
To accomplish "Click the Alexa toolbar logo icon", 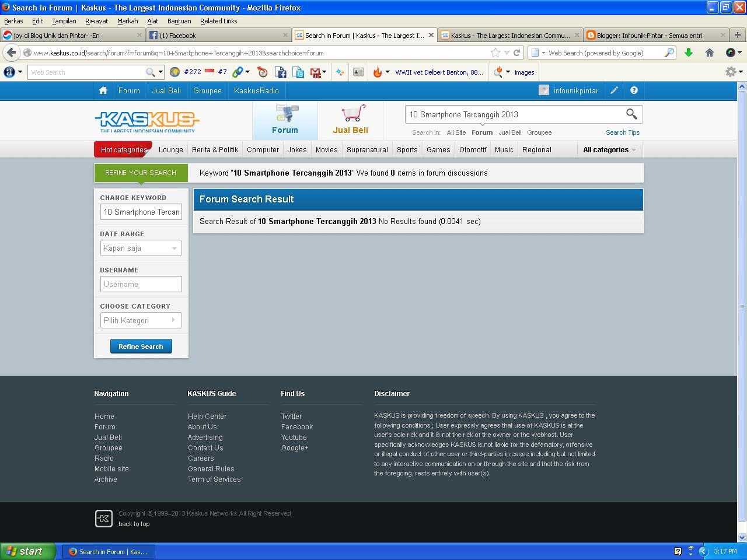I will 9,72.
